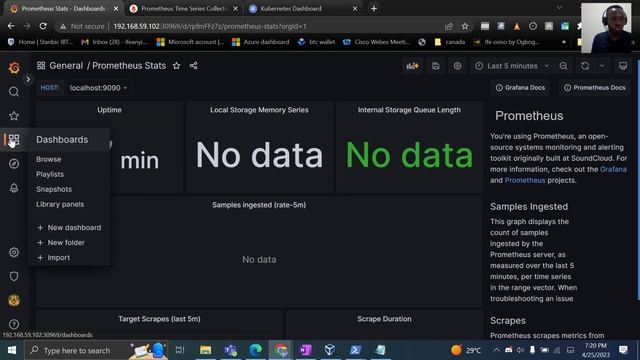The image size is (640, 360).
Task: Open File Explorer from taskbar
Action: coord(205,350)
